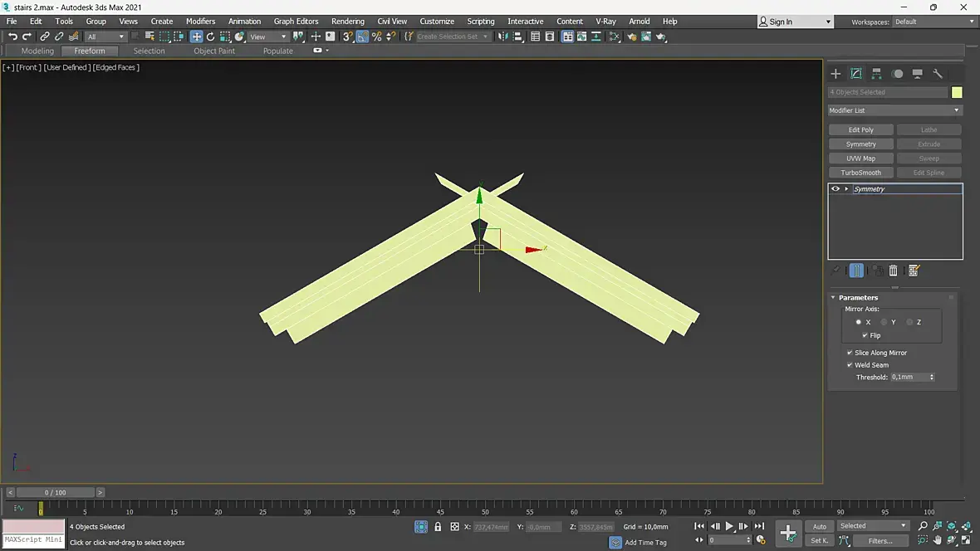Click the TurboSmooth modifier button
Viewport: 980px width, 551px height.
pos(860,173)
